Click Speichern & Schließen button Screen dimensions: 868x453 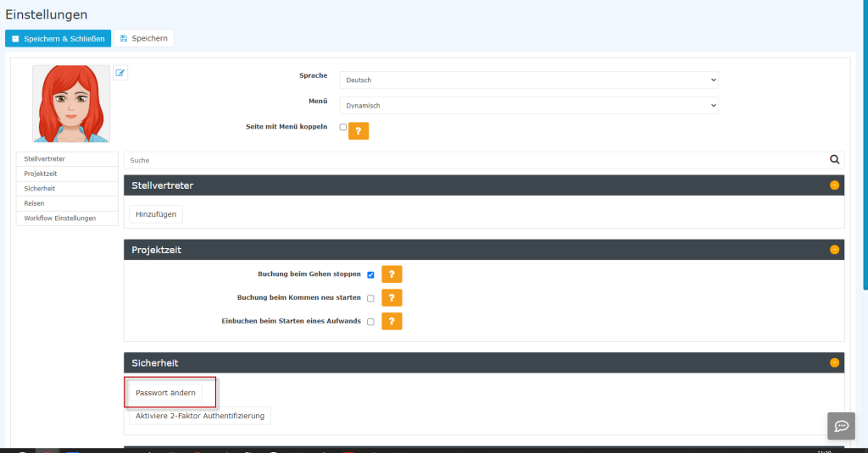(58, 39)
